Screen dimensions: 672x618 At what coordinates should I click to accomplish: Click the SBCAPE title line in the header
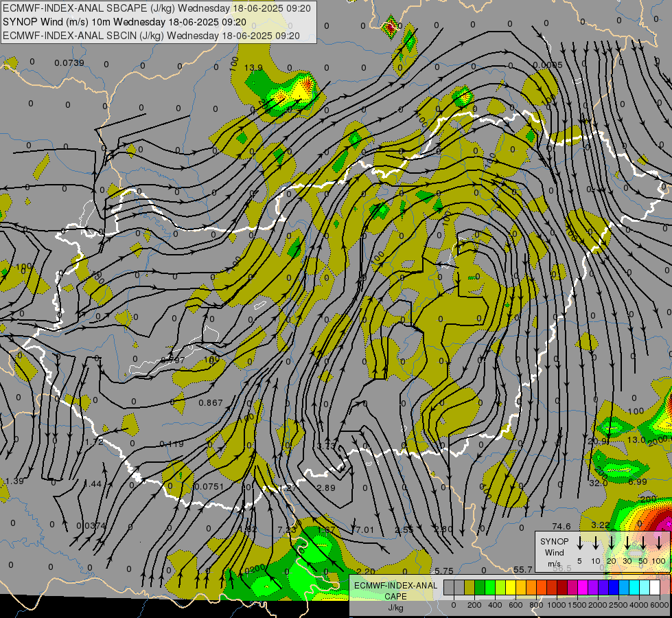point(157,8)
